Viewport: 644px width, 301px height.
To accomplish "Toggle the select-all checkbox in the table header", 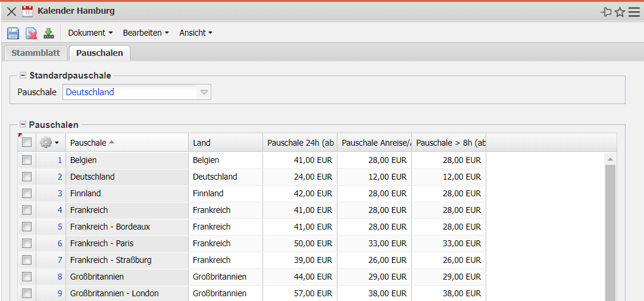I will (27, 143).
